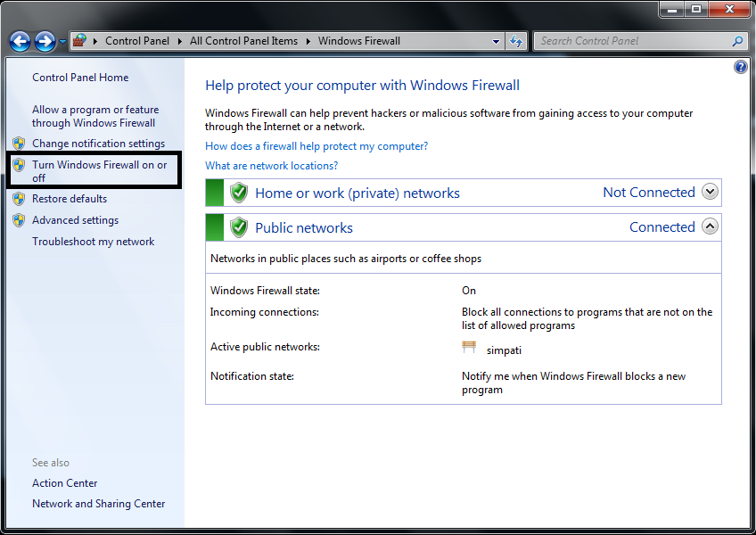
Task: Click Home or work (private) networks heading
Action: click(357, 193)
